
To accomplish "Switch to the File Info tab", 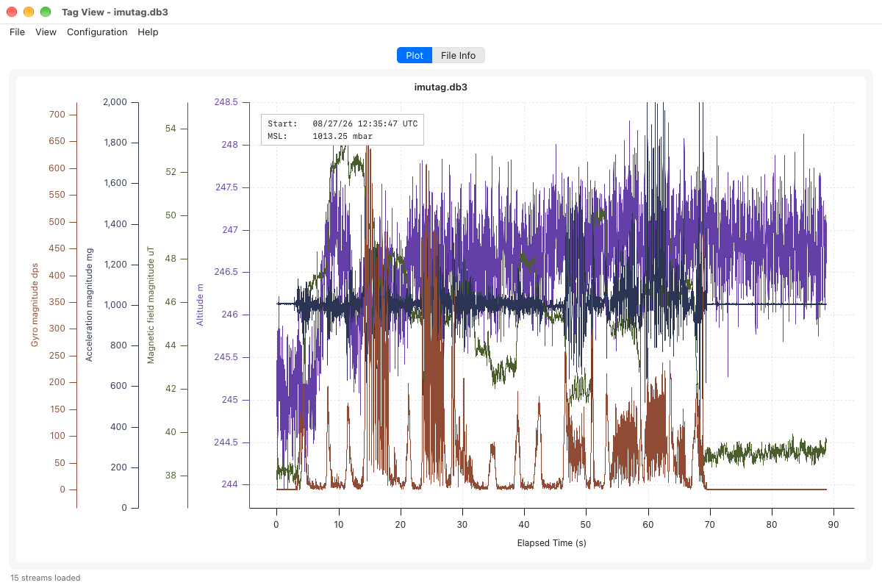I will pyautogui.click(x=458, y=55).
